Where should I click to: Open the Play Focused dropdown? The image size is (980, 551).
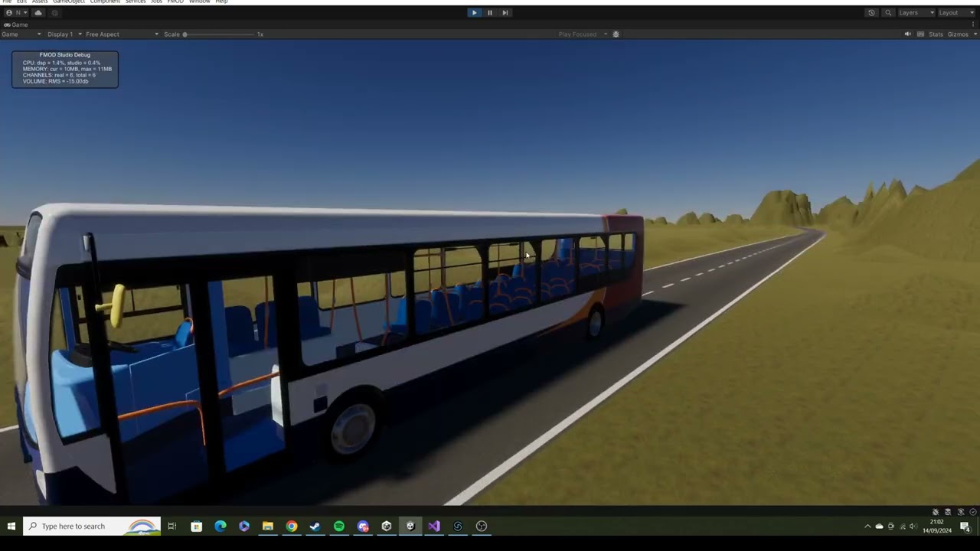[583, 34]
